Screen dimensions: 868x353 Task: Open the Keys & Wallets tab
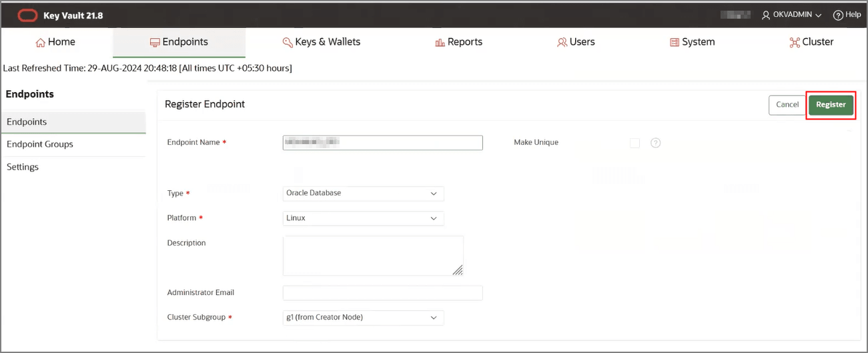tap(321, 42)
